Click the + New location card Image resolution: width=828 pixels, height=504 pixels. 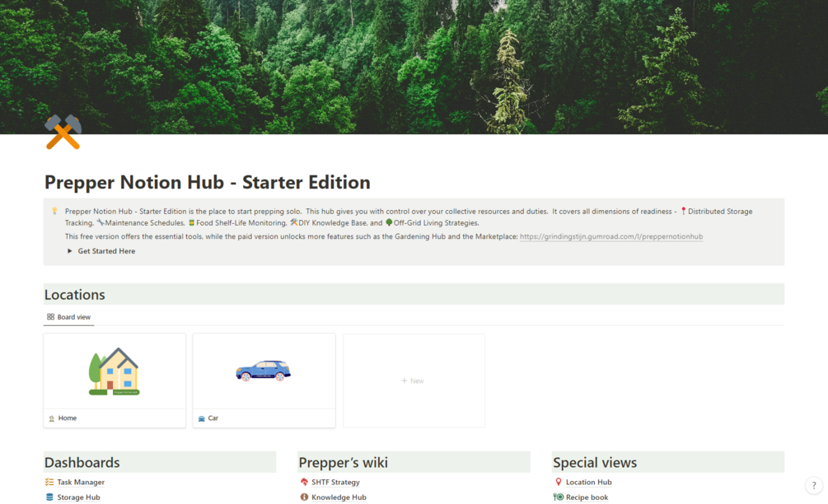(413, 380)
